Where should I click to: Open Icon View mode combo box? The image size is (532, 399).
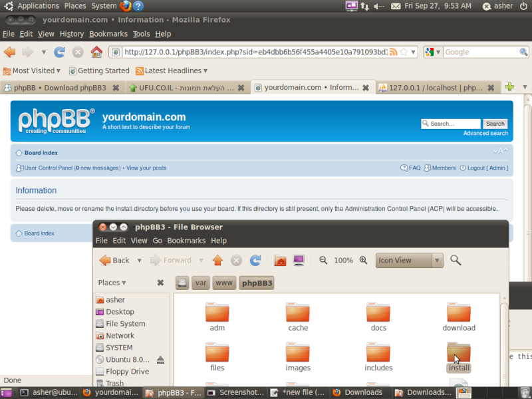(409, 260)
